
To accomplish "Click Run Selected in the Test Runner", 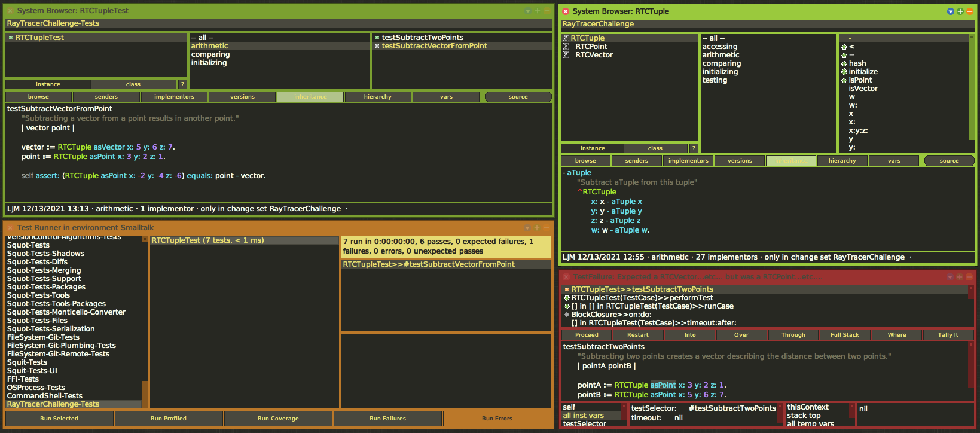I will [x=59, y=419].
